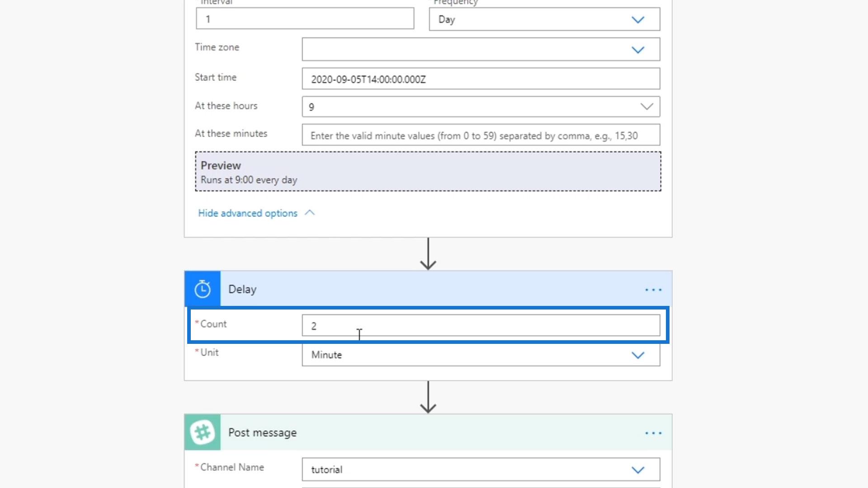Open the Unit dropdown set to Minute
Image resolution: width=868 pixels, height=488 pixels.
point(637,355)
